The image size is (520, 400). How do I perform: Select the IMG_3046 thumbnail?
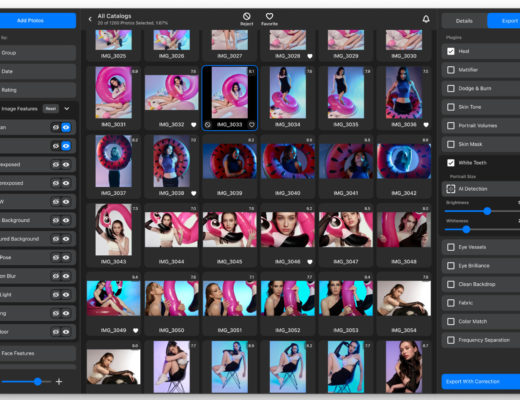click(x=288, y=230)
